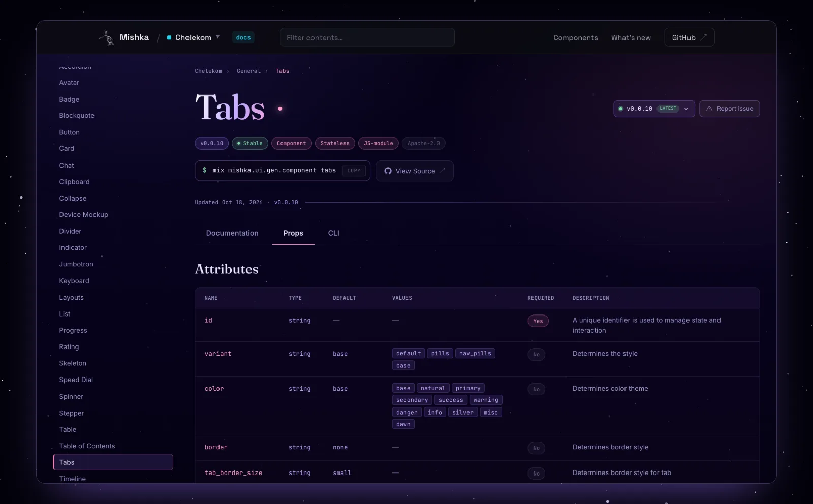This screenshot has height=504, width=813.
Task: Click the nav_pills value chip
Action: pyautogui.click(x=475, y=354)
